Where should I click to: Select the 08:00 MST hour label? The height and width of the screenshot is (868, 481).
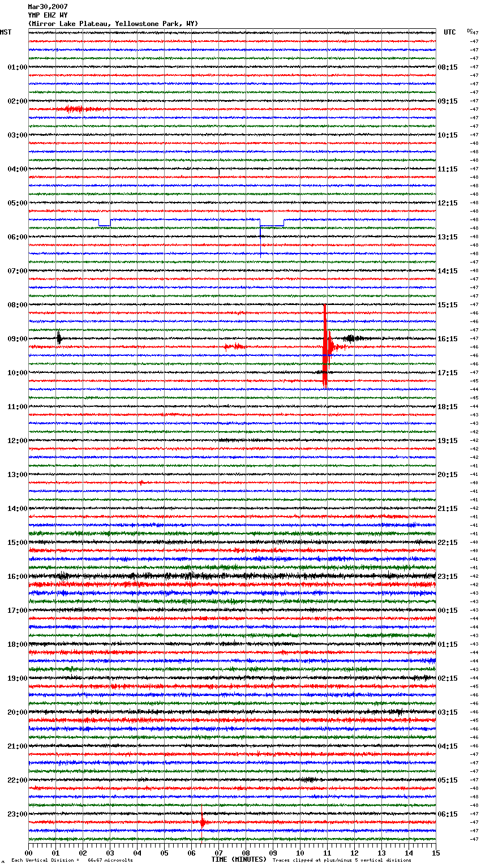pos(18,305)
